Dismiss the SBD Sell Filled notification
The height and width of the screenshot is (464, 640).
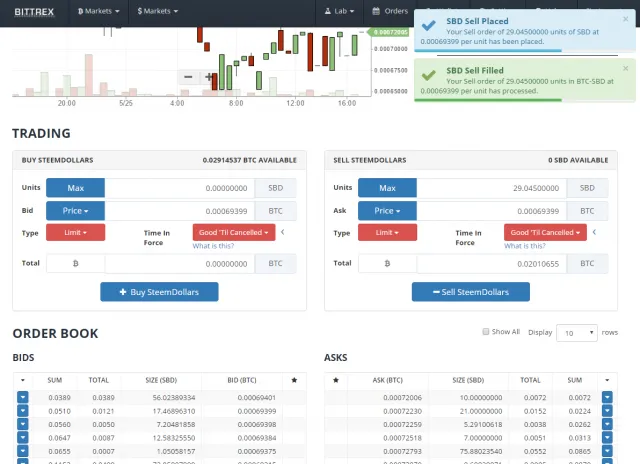click(625, 68)
